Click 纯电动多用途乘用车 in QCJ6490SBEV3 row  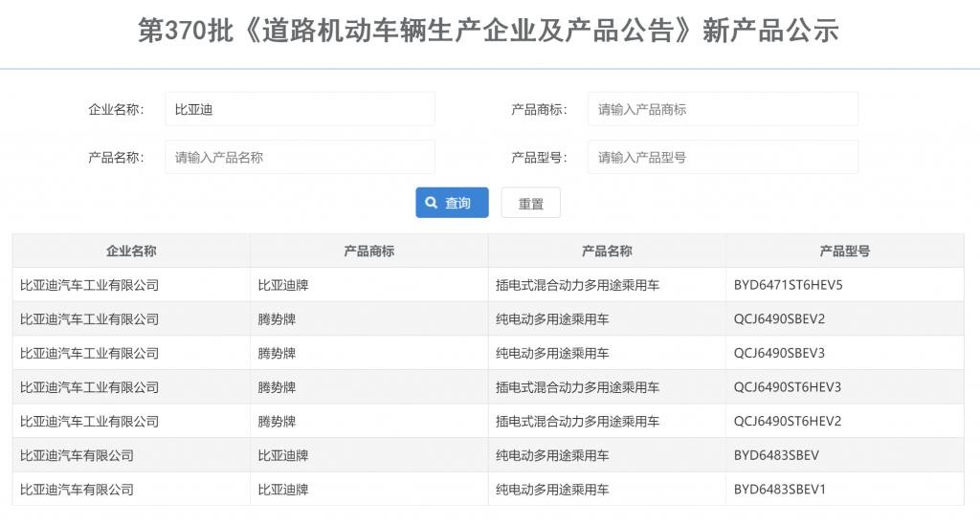[x=552, y=353]
